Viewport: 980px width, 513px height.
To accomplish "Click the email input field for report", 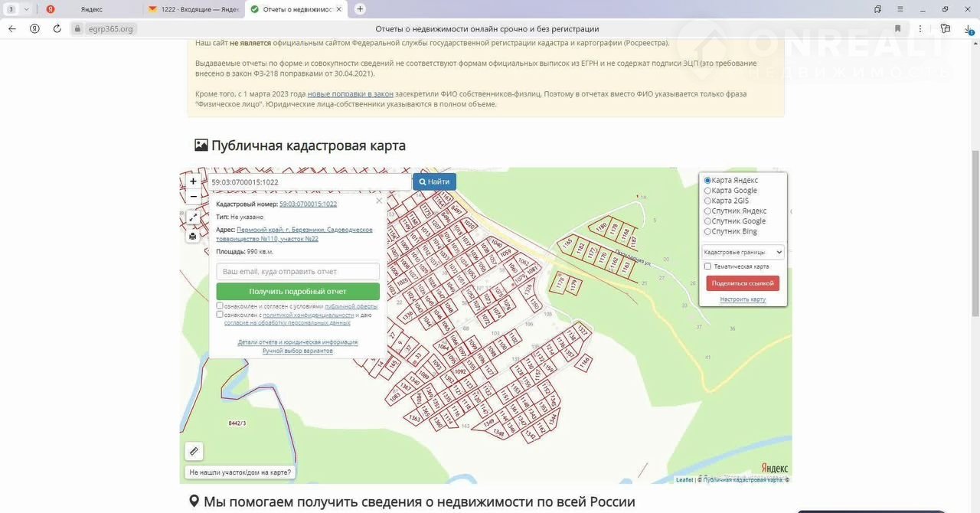I will pos(297,272).
